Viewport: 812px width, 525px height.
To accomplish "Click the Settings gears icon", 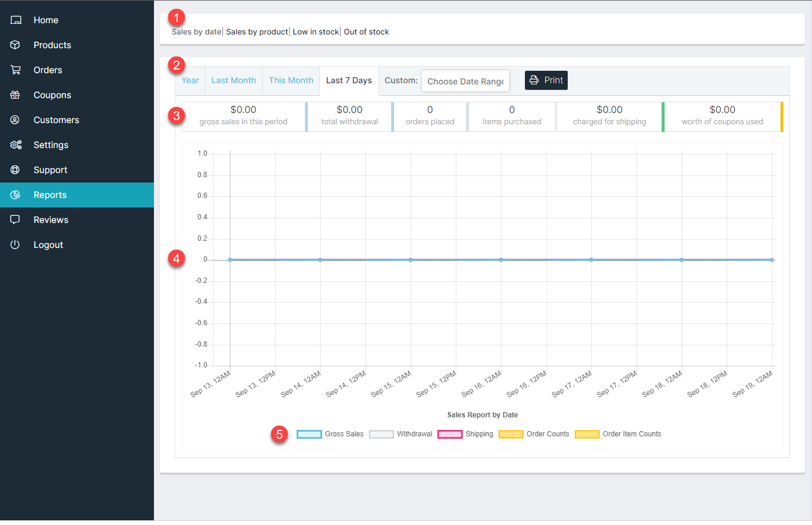I will coord(15,145).
